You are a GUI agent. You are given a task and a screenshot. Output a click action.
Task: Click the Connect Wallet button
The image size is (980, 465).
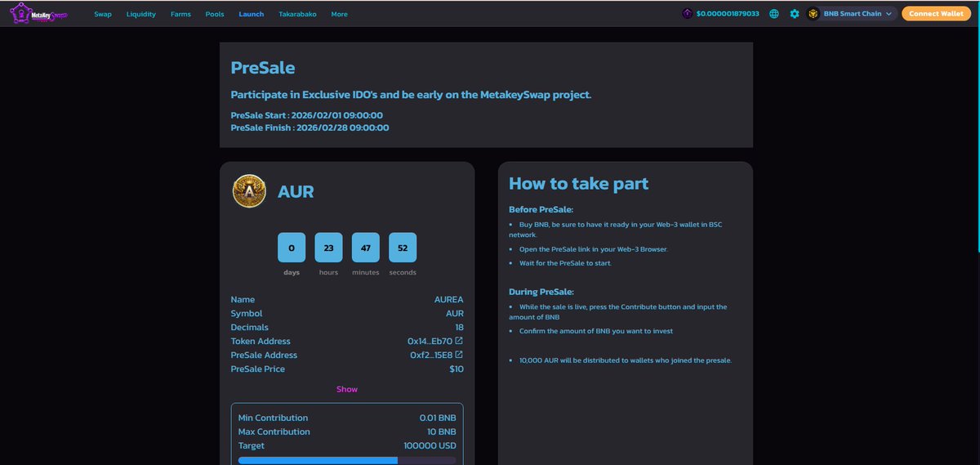936,14
